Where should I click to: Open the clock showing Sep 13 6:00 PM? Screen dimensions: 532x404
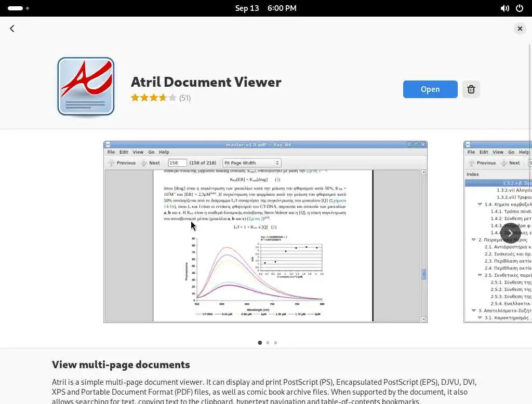click(265, 8)
